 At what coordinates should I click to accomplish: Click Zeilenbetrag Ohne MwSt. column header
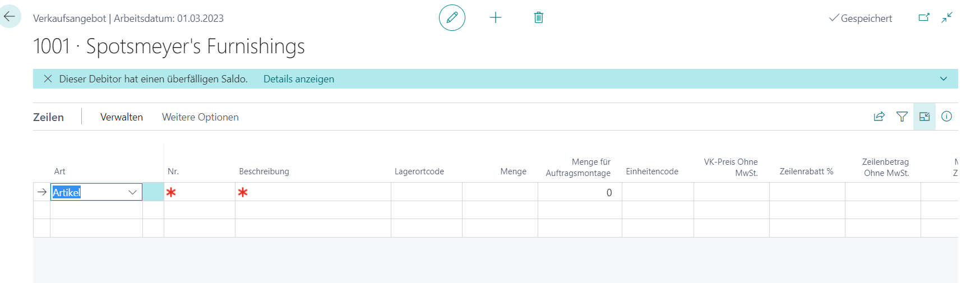(886, 168)
